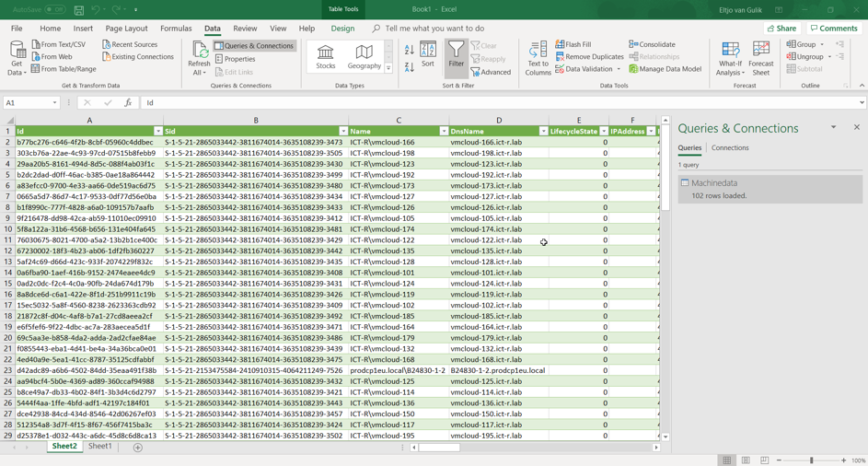The height and width of the screenshot is (466, 868).
Task: Toggle AutoSave switch
Action: (54, 9)
